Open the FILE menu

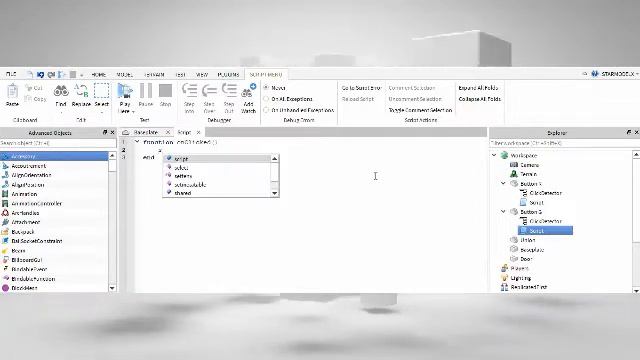pyautogui.click(x=11, y=74)
